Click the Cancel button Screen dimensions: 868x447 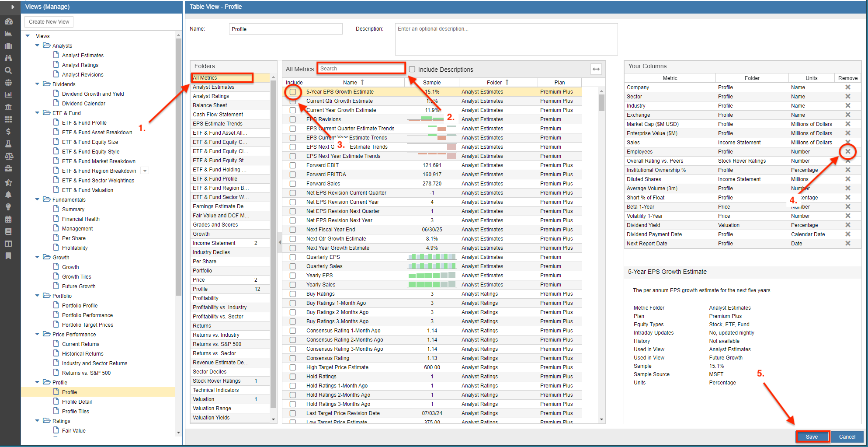847,437
